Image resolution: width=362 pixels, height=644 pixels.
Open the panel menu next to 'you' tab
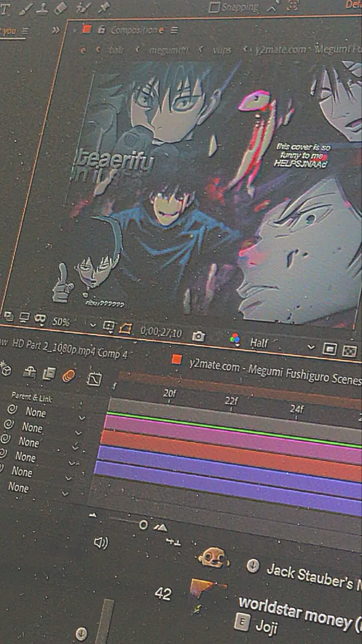point(25,31)
